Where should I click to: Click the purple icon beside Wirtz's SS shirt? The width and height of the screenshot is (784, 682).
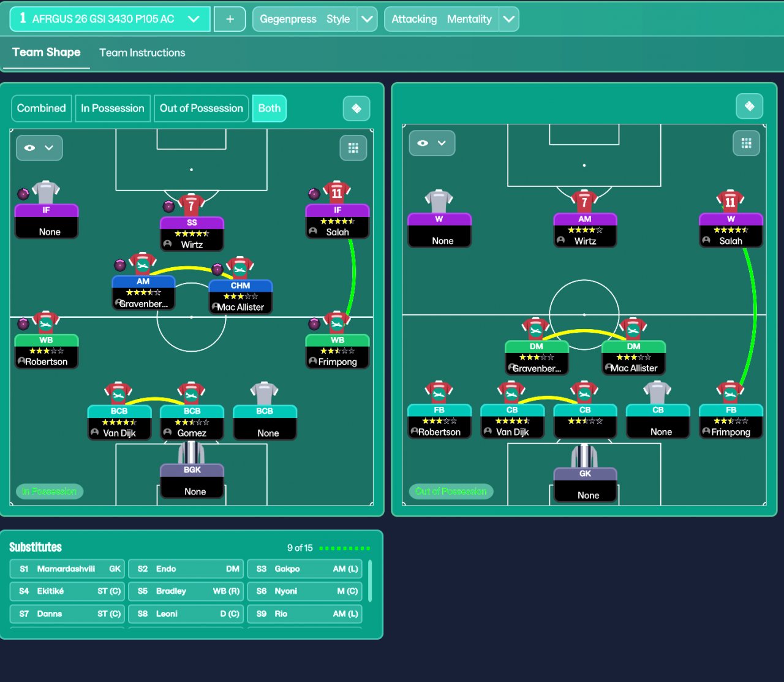[168, 206]
